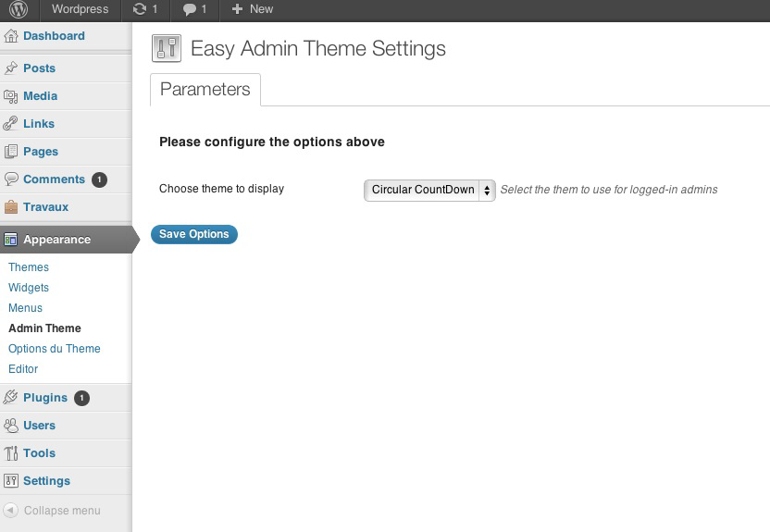Expand the New content menu in the admin bar
Viewport: 770px width, 532px height.
pos(252,9)
